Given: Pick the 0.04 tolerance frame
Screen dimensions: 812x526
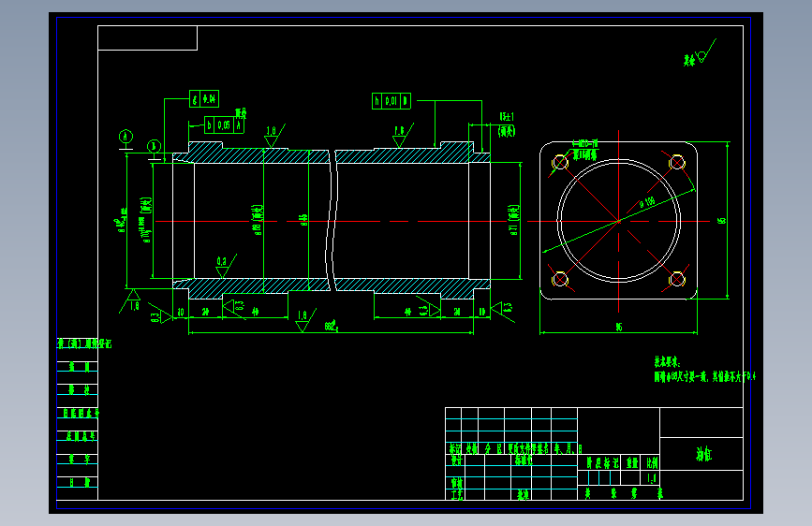Looking at the screenshot, I should pyautogui.click(x=204, y=98).
